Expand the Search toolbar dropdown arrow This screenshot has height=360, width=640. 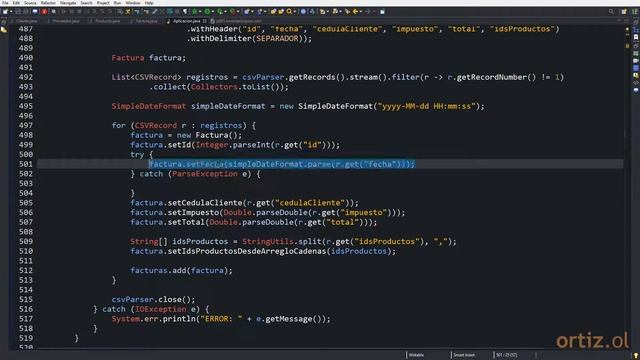click(x=295, y=11)
